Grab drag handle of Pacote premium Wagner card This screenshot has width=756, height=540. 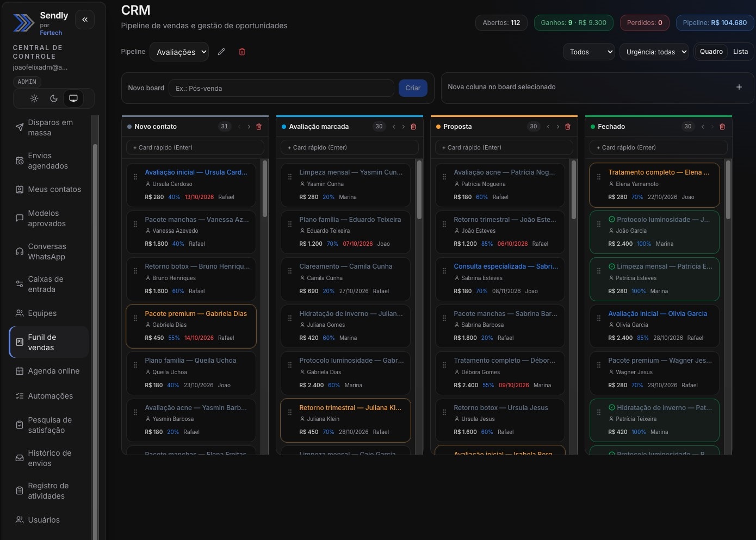(599, 365)
